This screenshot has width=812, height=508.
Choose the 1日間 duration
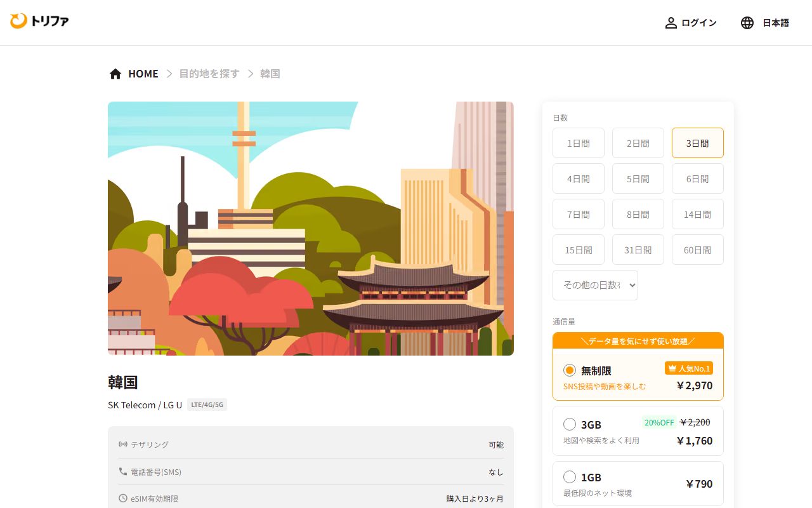[579, 143]
